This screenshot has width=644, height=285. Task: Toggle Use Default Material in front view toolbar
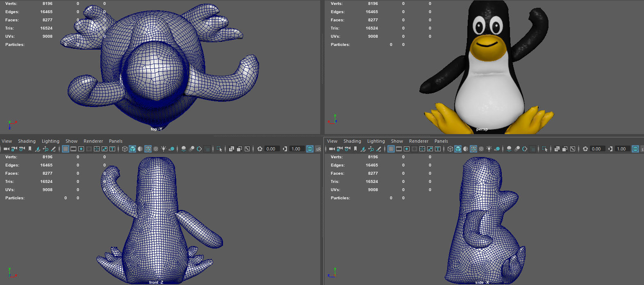[140, 149]
